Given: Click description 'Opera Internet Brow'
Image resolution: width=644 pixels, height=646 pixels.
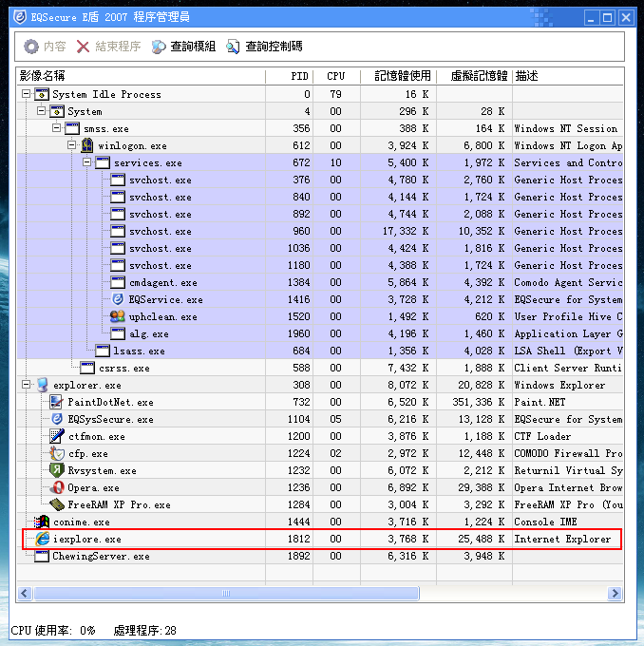Looking at the screenshot, I should [x=568, y=487].
